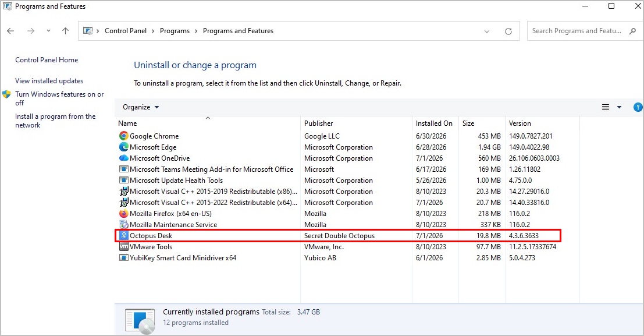This screenshot has height=336, width=644.
Task: Click the YubiKey Smart Card Minidriver icon
Action: (124, 258)
